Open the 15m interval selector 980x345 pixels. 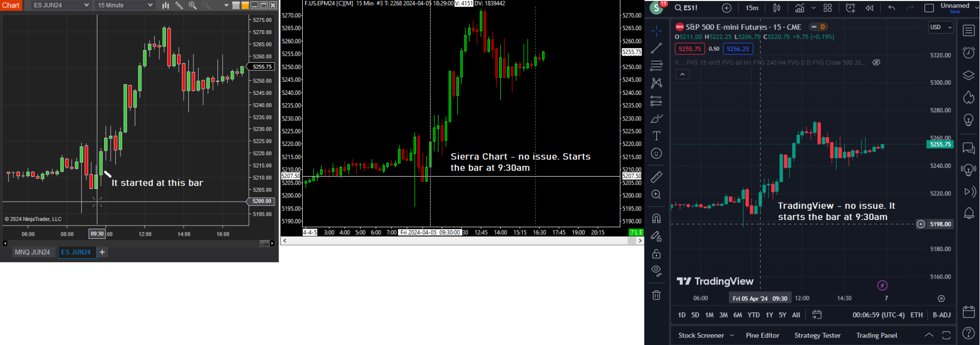(x=752, y=8)
